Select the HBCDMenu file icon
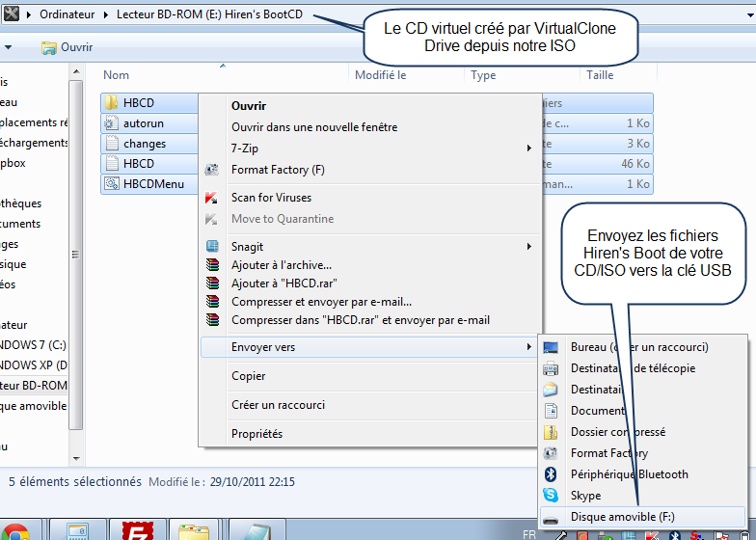This screenshot has width=756, height=540. pyautogui.click(x=112, y=183)
